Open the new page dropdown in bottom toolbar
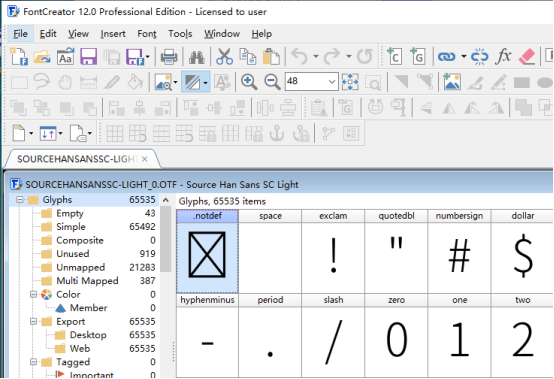This screenshot has width=554, height=379. [31, 134]
